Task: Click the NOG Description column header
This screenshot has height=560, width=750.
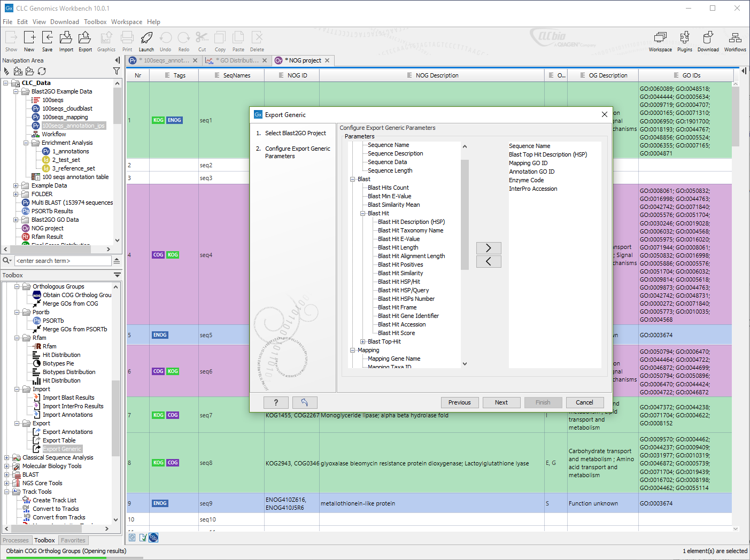Action: point(432,75)
